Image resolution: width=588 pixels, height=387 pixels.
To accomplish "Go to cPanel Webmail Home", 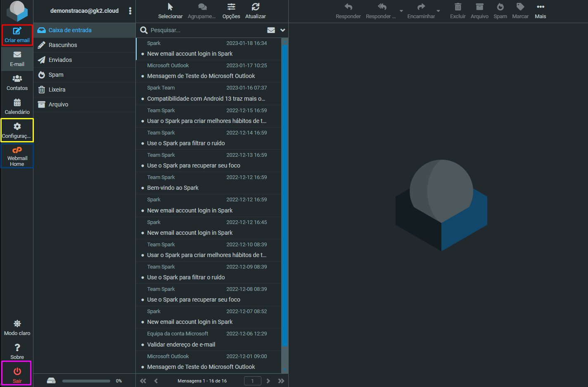I will click(17, 156).
